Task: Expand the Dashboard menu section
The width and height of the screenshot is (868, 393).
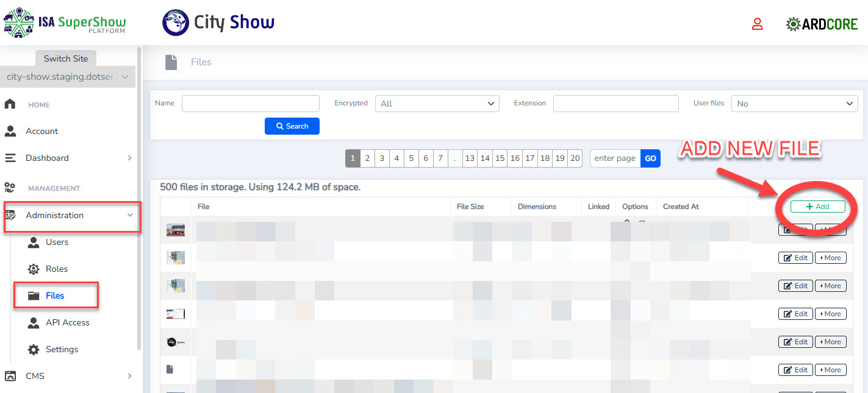Action: 129,158
